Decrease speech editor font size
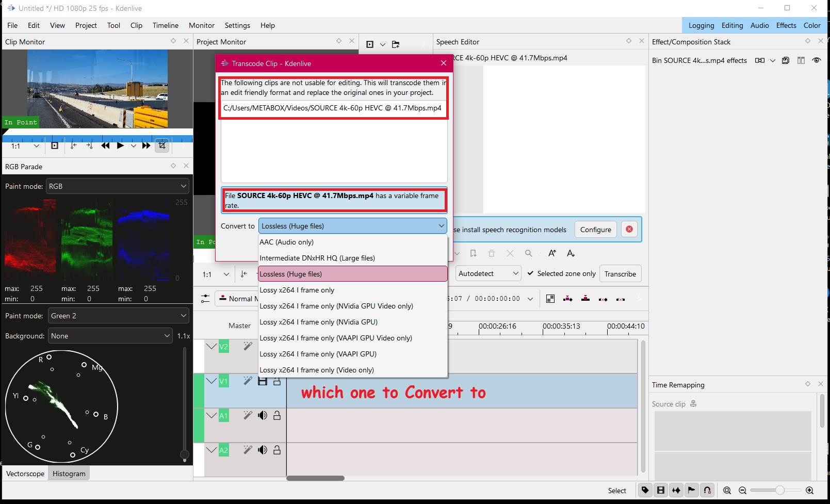830x504 pixels. point(571,253)
